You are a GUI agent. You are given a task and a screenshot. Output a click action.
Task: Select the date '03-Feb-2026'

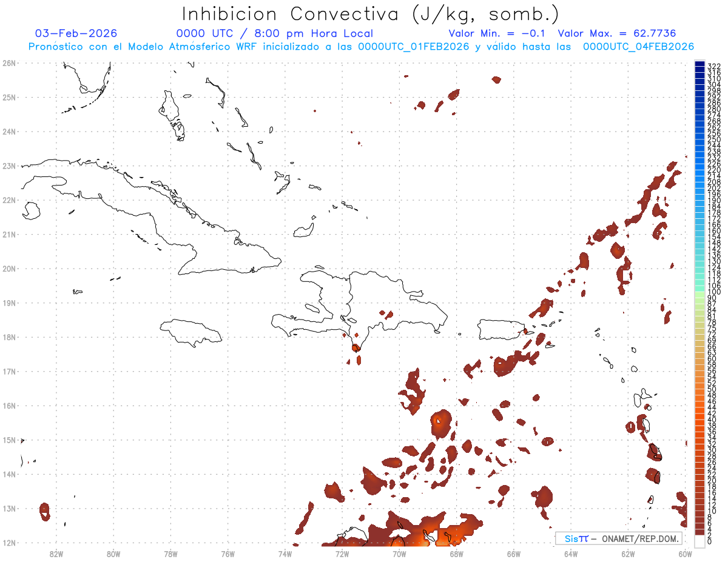tap(76, 33)
